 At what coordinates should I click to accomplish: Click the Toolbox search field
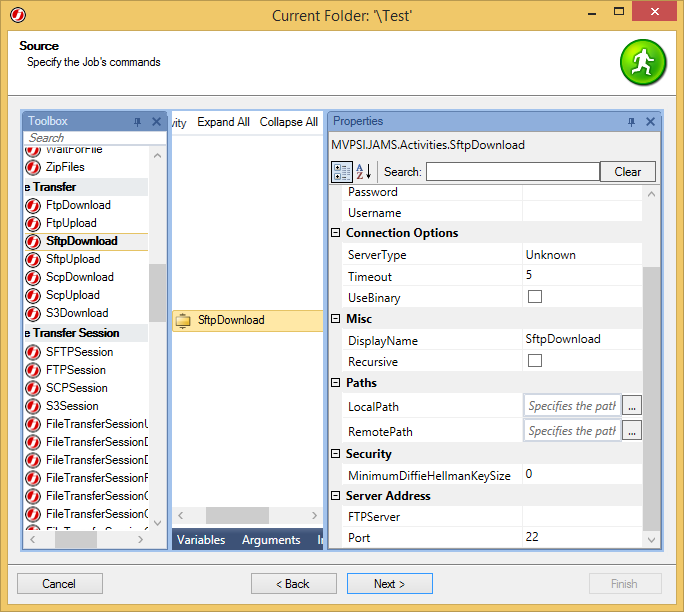pyautogui.click(x=95, y=138)
